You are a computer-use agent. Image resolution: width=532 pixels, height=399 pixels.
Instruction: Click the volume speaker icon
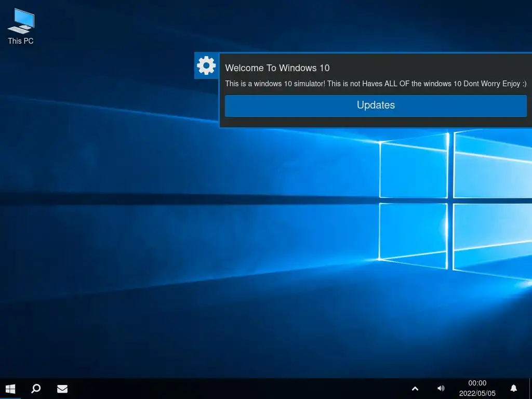pyautogui.click(x=441, y=389)
